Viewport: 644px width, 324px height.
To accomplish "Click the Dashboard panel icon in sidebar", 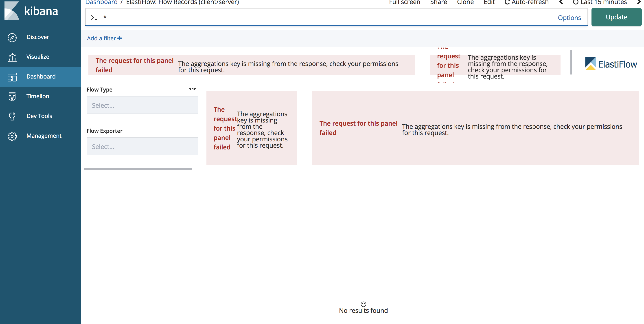I will [12, 77].
